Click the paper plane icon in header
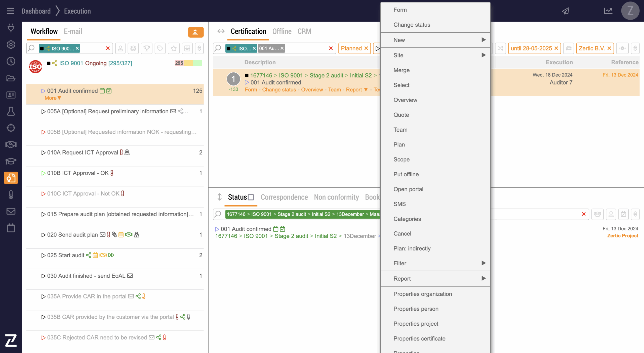The width and height of the screenshot is (644, 353). tap(566, 11)
